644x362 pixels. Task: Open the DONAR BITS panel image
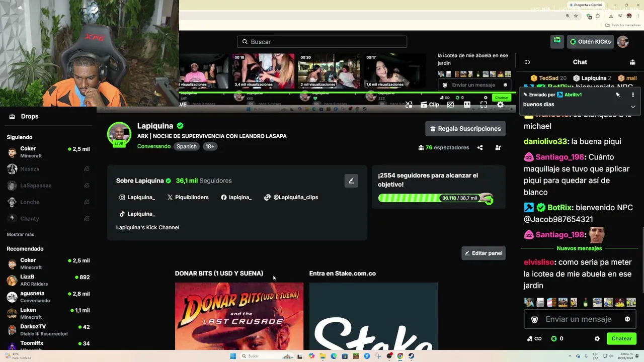pyautogui.click(x=239, y=316)
